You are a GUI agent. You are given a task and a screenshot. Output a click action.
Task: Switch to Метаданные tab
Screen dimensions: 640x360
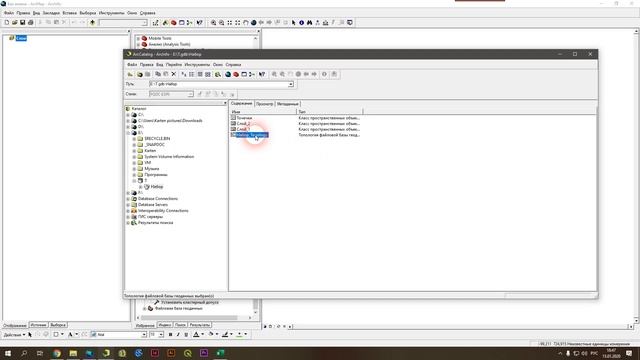288,104
